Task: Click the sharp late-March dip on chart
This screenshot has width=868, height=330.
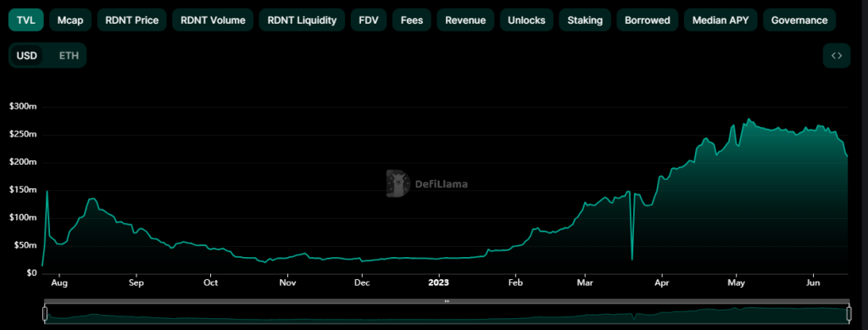Action: click(632, 259)
